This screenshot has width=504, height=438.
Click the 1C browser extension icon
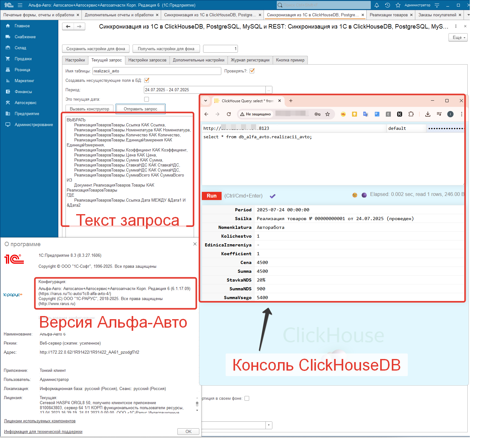point(343,114)
